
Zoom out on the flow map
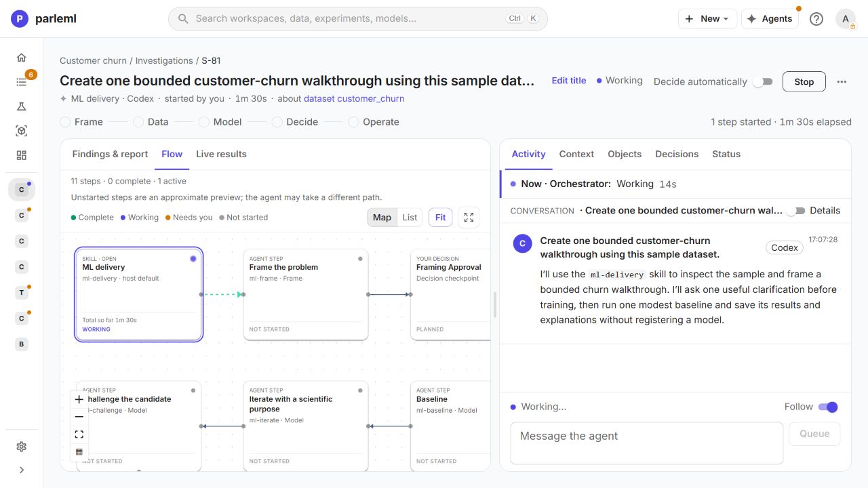(79, 417)
